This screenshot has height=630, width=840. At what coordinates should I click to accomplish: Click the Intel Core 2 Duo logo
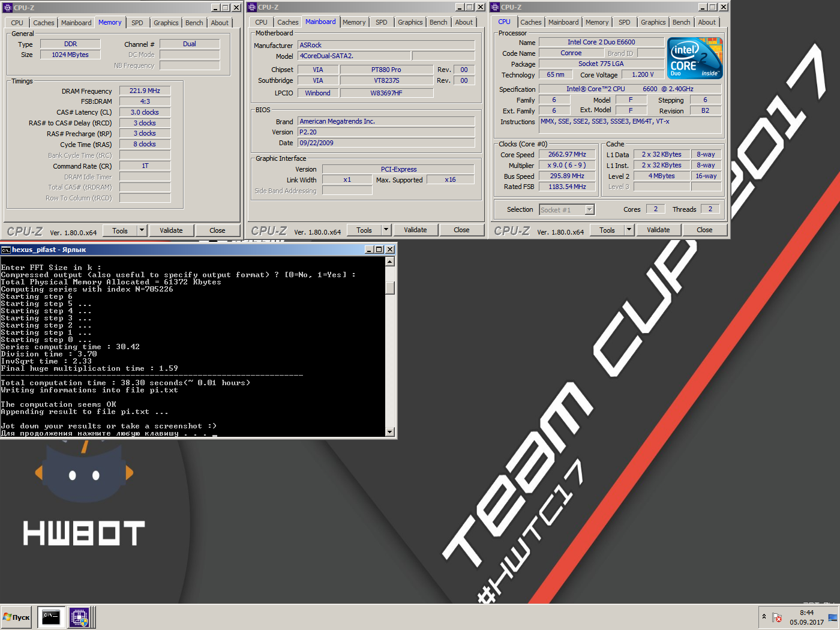[x=695, y=58]
